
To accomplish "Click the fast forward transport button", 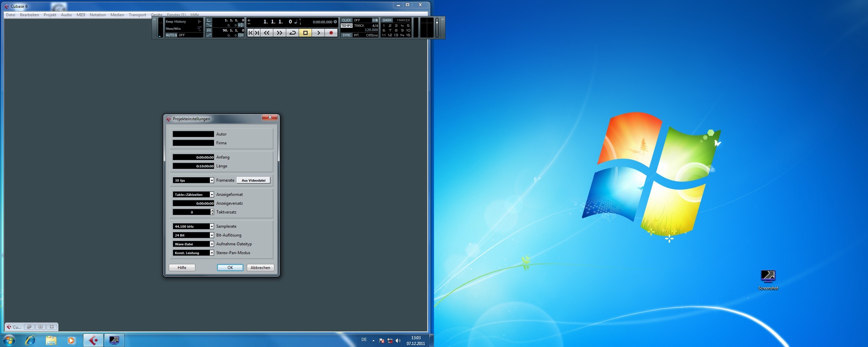I will click(x=279, y=33).
